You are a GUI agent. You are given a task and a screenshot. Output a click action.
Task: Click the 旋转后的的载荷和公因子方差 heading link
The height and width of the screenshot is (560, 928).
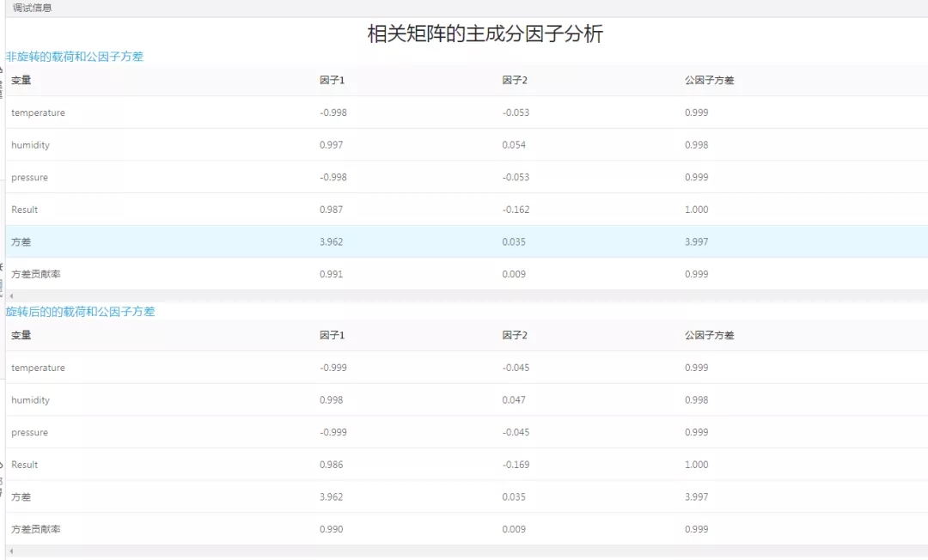[81, 312]
